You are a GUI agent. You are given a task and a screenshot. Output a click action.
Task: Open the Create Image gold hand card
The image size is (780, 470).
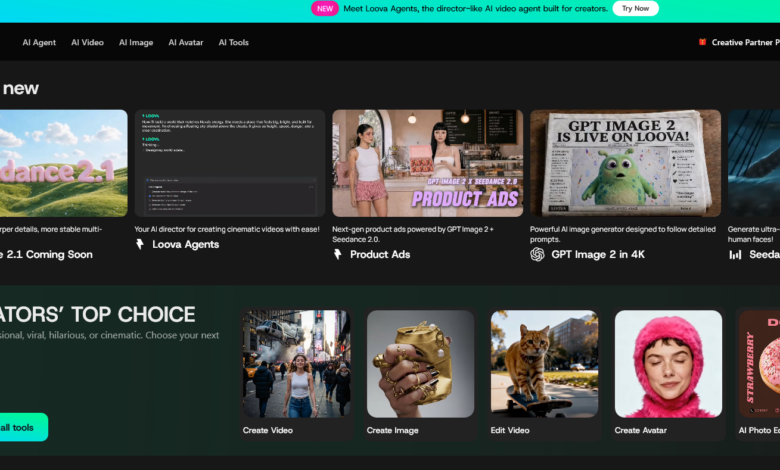(420, 364)
